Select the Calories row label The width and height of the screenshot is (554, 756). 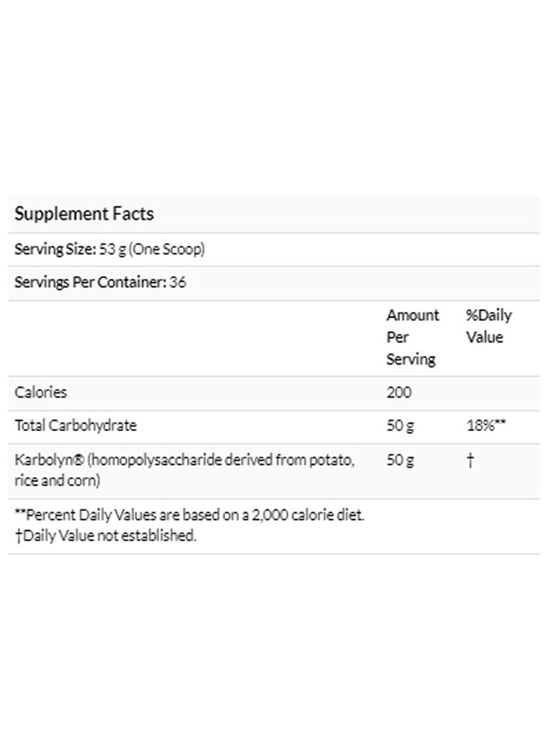(41, 392)
